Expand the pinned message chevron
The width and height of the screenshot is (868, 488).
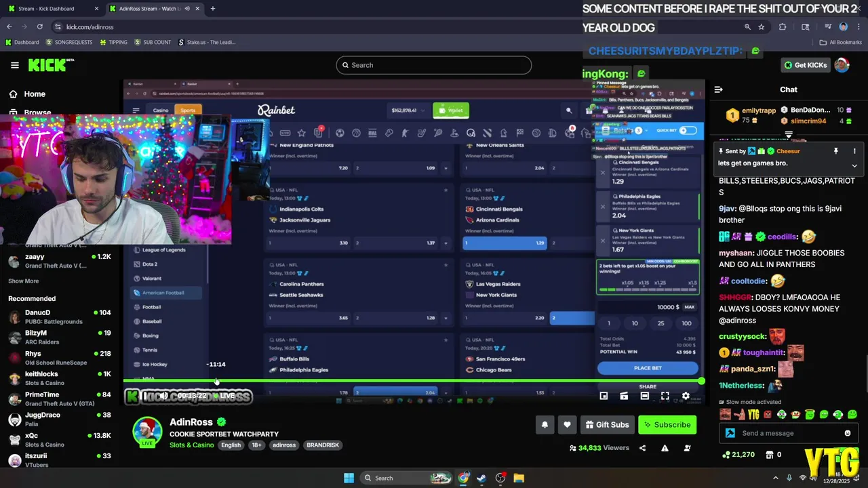tap(854, 165)
